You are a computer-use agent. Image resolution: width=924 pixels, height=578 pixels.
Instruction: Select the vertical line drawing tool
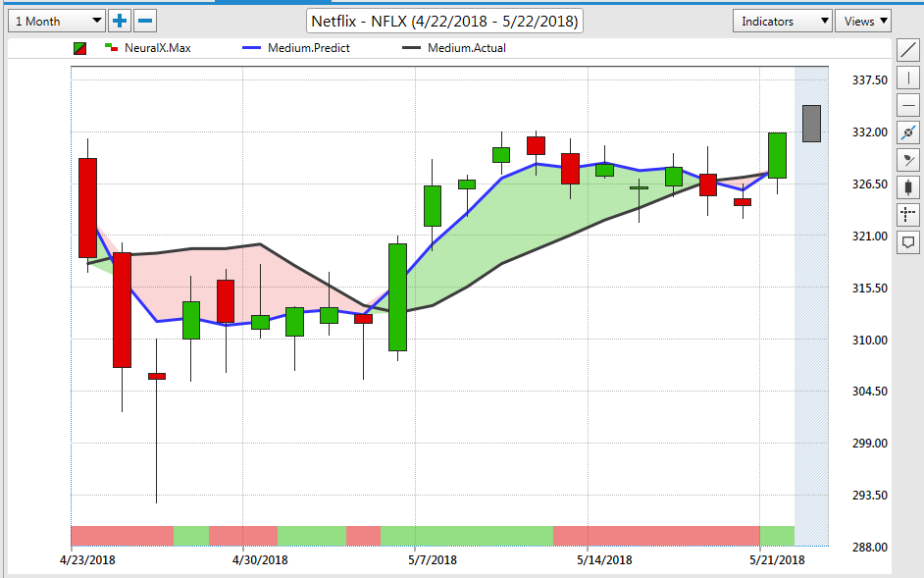pos(908,78)
